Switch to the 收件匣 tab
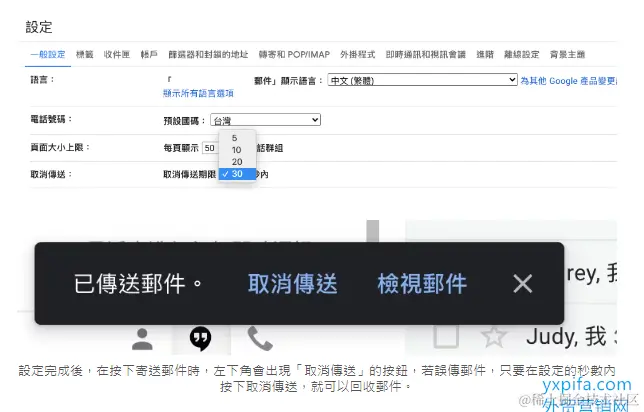The width and height of the screenshot is (644, 412). pos(117,54)
